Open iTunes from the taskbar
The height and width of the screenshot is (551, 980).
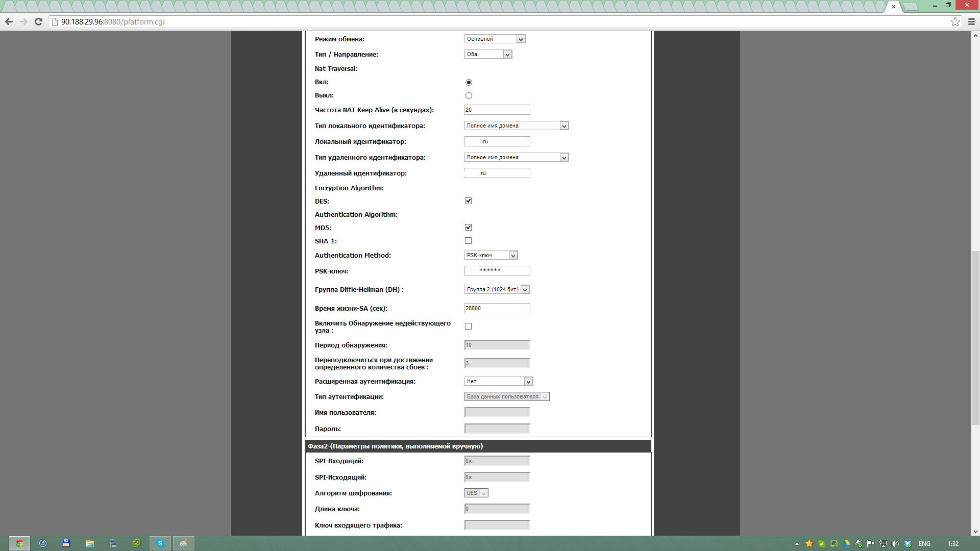pos(43,543)
